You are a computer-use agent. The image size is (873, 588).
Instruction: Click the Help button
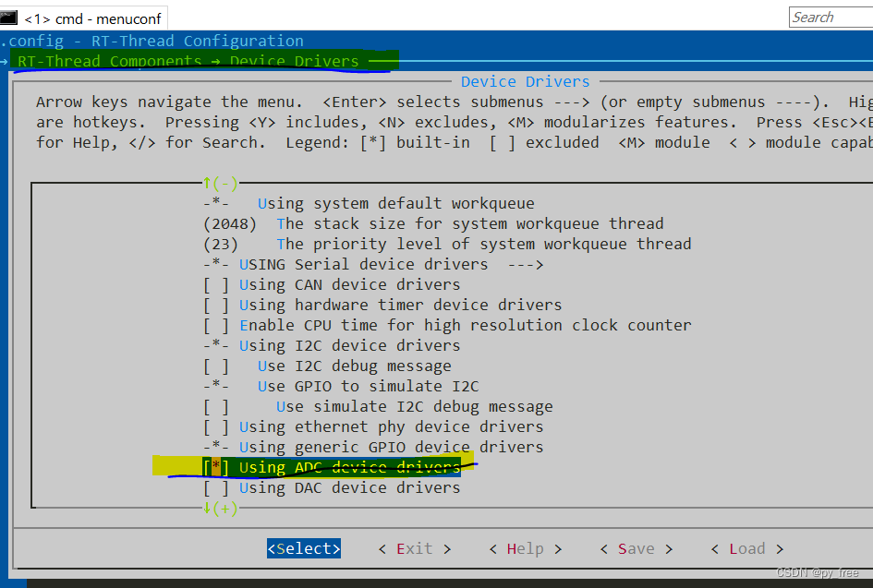[525, 549]
